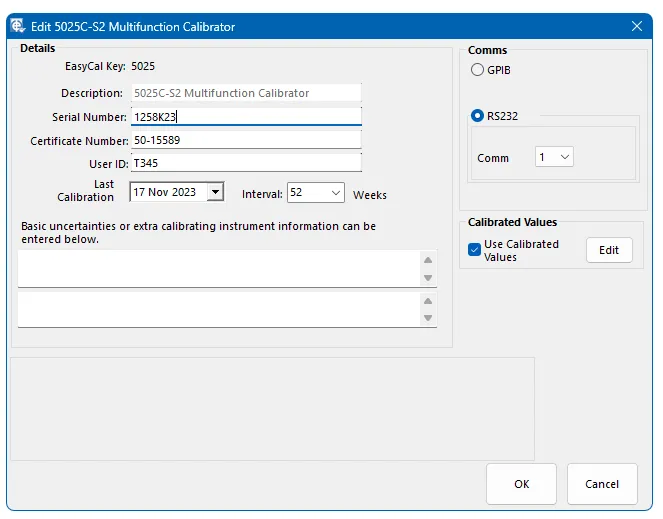The height and width of the screenshot is (519, 663).
Task: Confirm with the OK button
Action: (x=521, y=484)
